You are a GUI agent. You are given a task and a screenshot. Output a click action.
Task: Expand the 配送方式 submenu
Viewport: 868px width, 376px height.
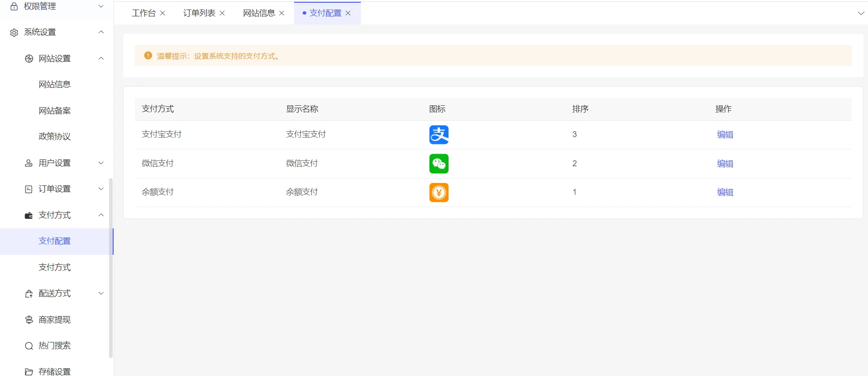click(x=101, y=293)
